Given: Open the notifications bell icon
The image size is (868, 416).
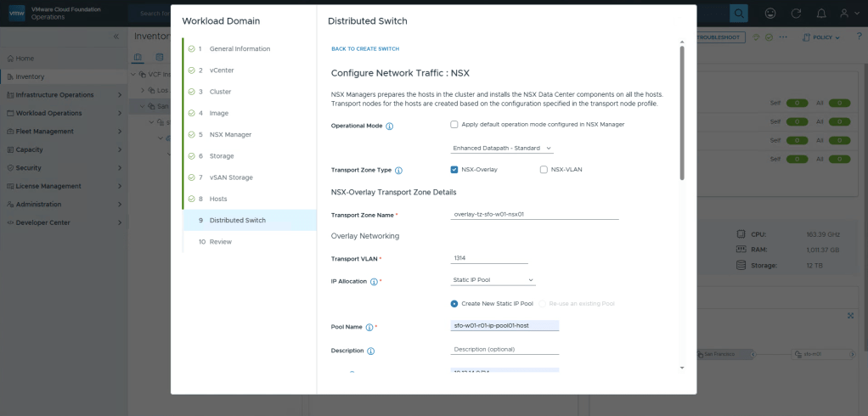Looking at the screenshot, I should pyautogui.click(x=820, y=14).
